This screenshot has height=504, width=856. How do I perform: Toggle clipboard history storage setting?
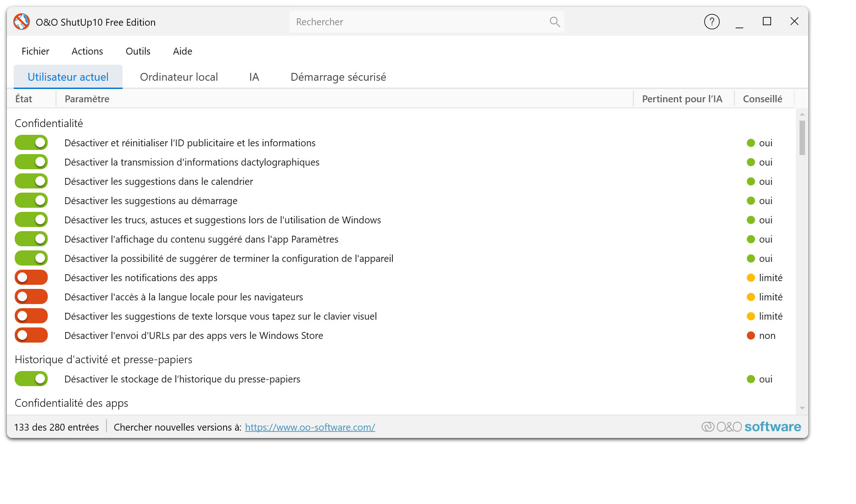(31, 379)
